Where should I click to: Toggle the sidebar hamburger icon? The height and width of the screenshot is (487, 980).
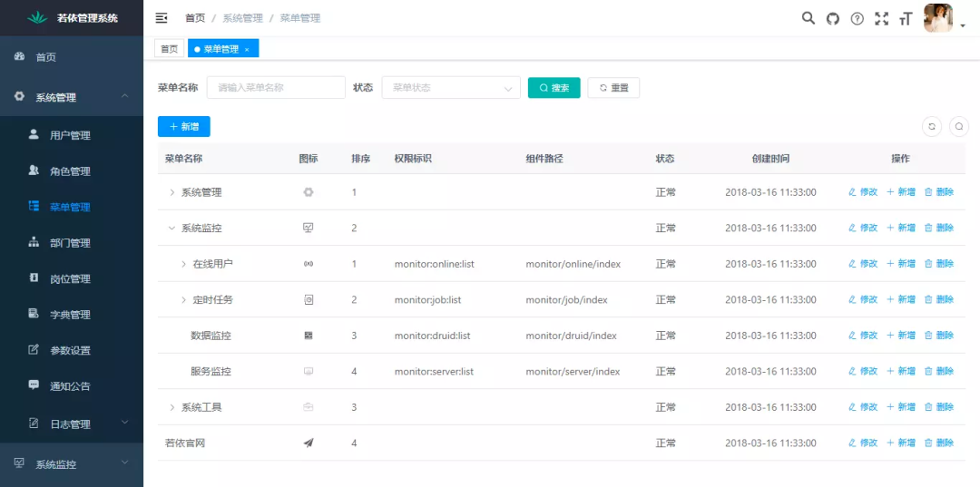(x=162, y=18)
